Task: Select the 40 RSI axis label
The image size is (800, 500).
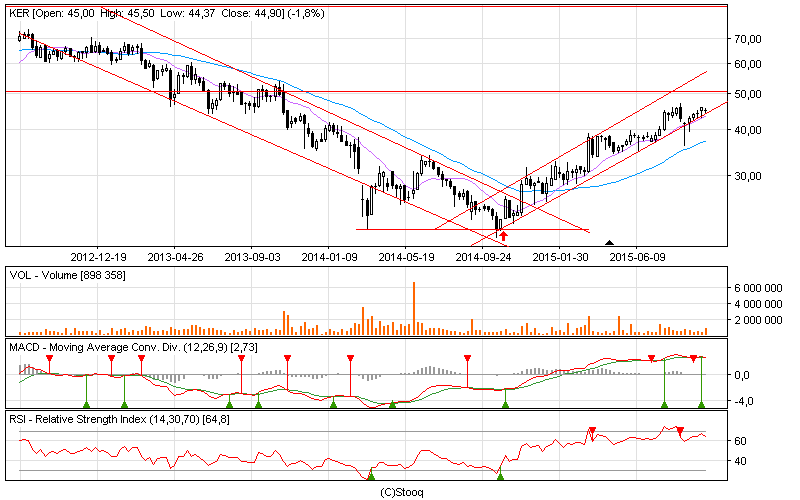Action: (x=740, y=461)
